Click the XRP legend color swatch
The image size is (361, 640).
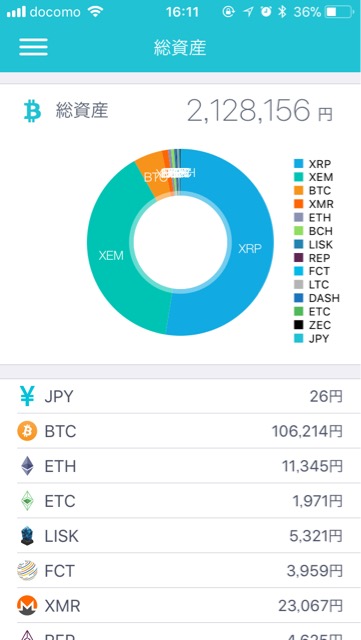click(299, 164)
